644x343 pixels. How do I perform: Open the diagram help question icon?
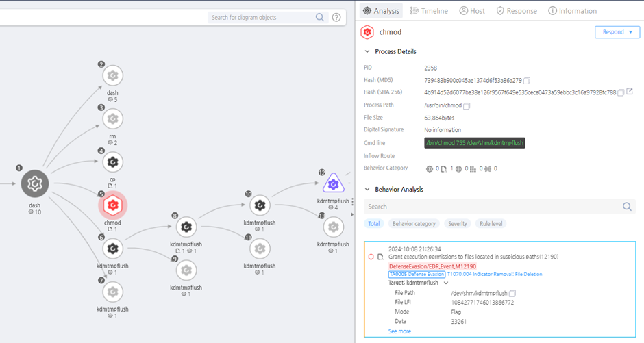point(336,18)
